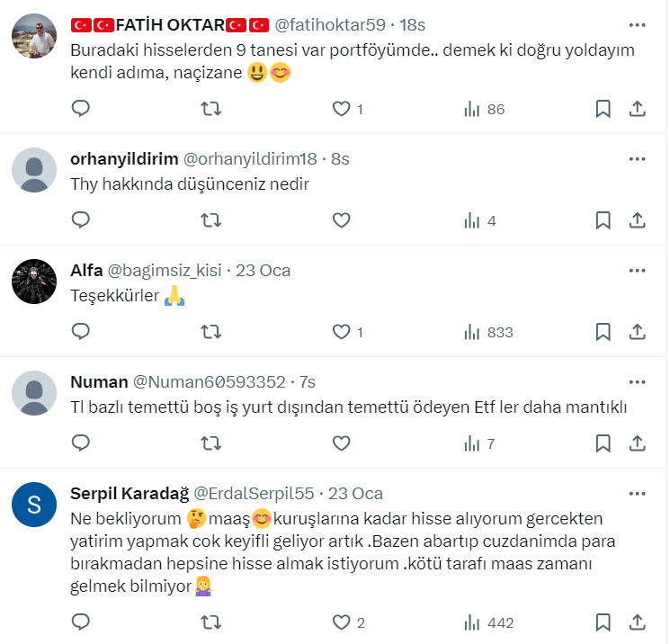Open @fatihoktar59 profile handle
The width and height of the screenshot is (670, 644).
click(330, 25)
